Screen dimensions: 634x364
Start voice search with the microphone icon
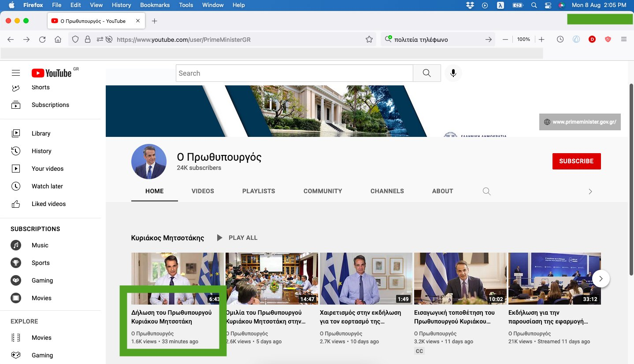tap(453, 73)
